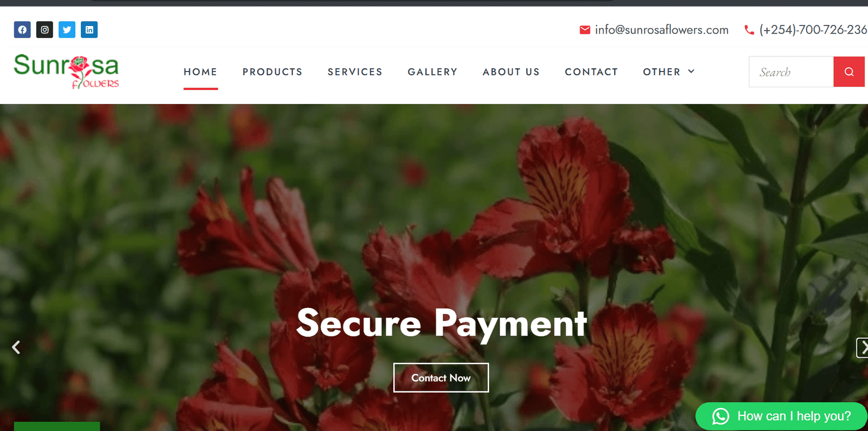Open the Twitter social icon

[67, 30]
